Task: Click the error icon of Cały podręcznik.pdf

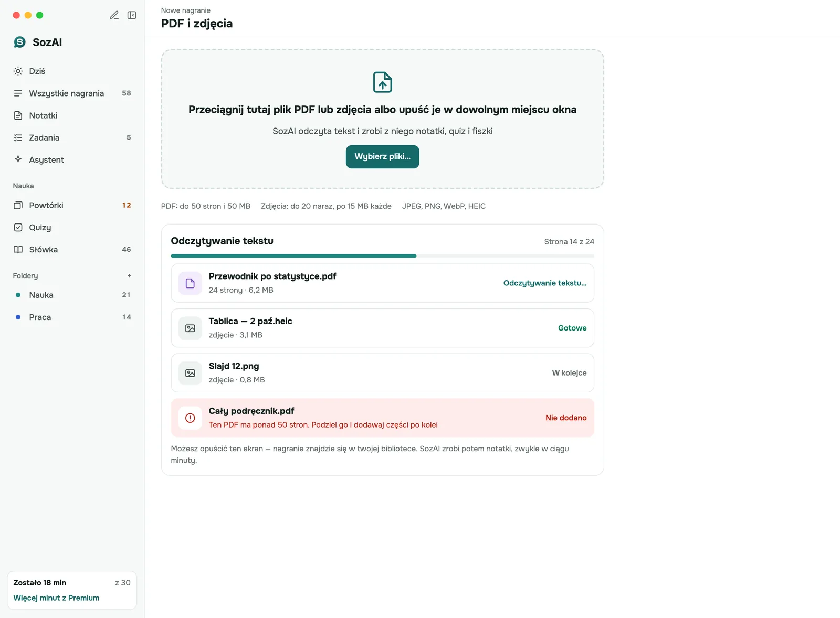Action: click(190, 418)
